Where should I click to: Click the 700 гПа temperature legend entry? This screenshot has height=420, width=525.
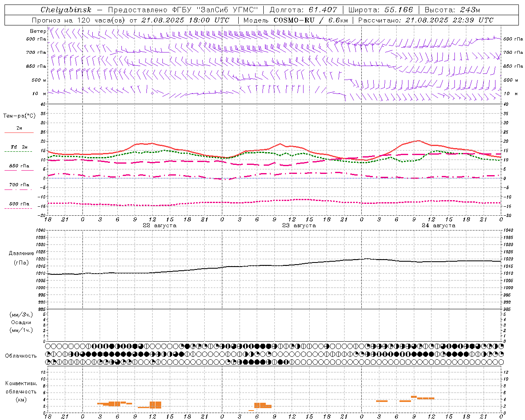pyautogui.click(x=19, y=185)
